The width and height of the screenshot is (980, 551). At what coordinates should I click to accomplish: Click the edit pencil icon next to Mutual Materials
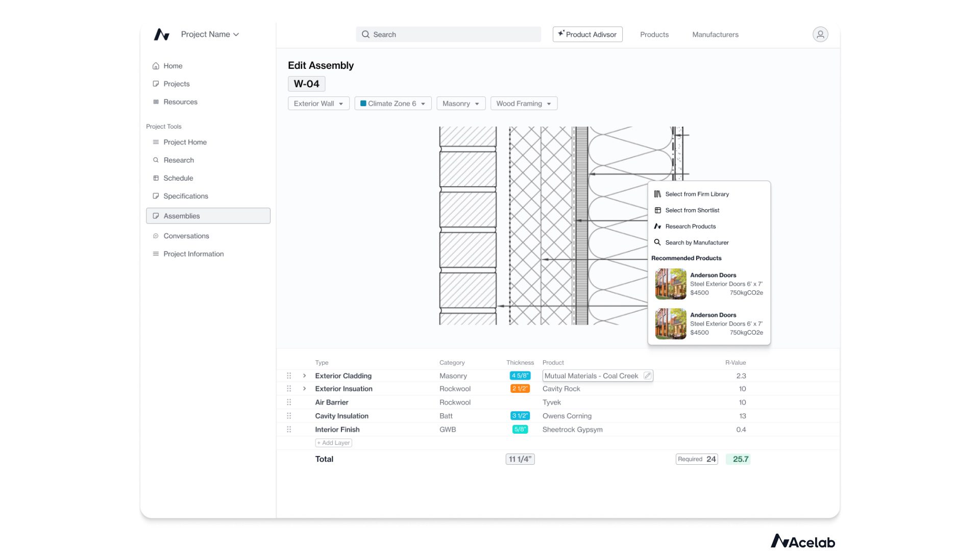coord(647,375)
